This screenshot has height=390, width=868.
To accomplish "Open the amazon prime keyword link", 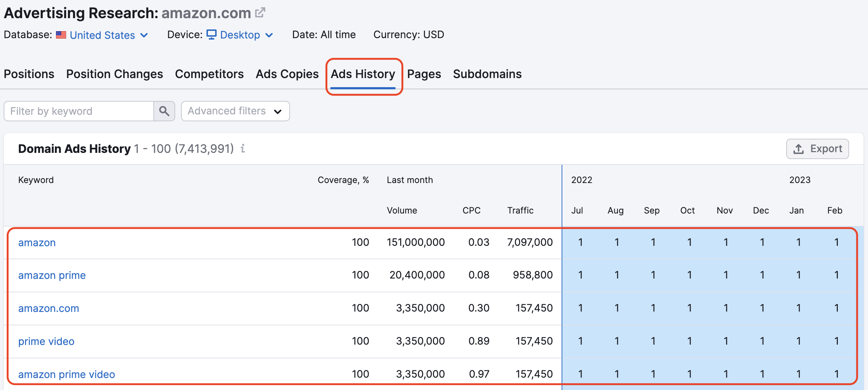I will 52,275.
